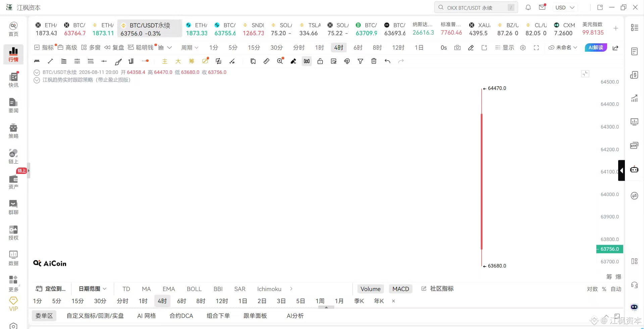Click the notification bell icon

pos(528,7)
